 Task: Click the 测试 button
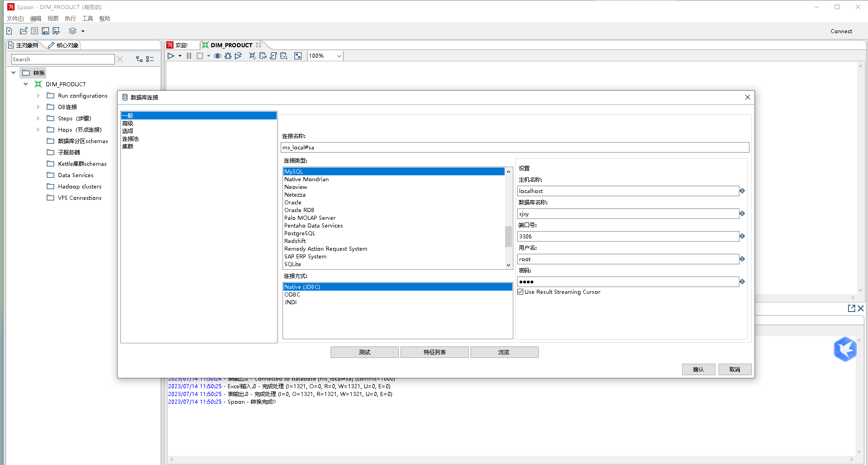coord(365,352)
